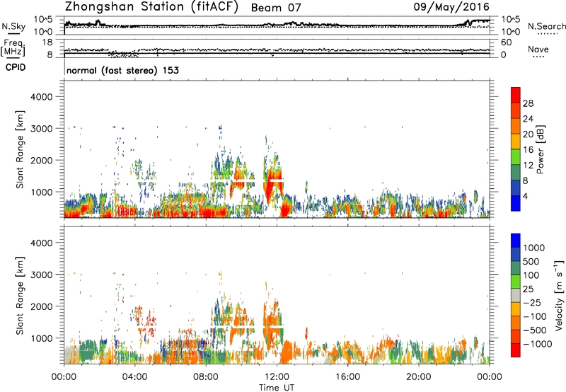Select the 25 label on velocity colorbar
Viewport: 566px width, 392px height.
tap(528, 289)
